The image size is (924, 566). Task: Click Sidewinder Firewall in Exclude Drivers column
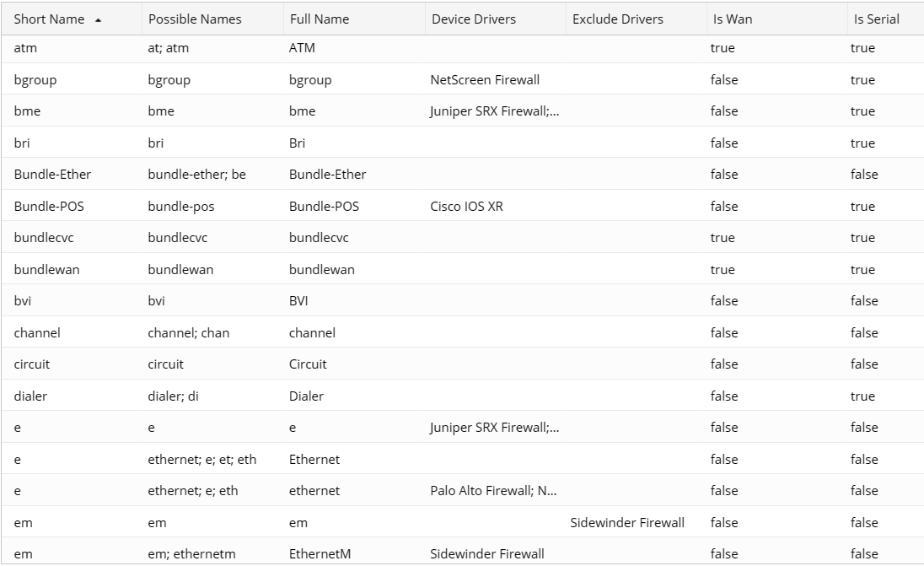(627, 522)
